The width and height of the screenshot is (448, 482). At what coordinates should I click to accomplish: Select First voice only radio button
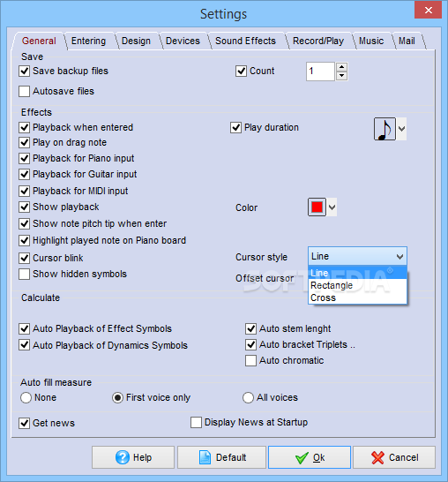[x=117, y=397]
